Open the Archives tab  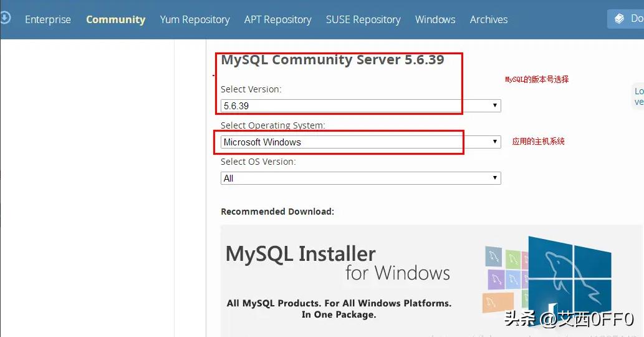pyautogui.click(x=488, y=19)
